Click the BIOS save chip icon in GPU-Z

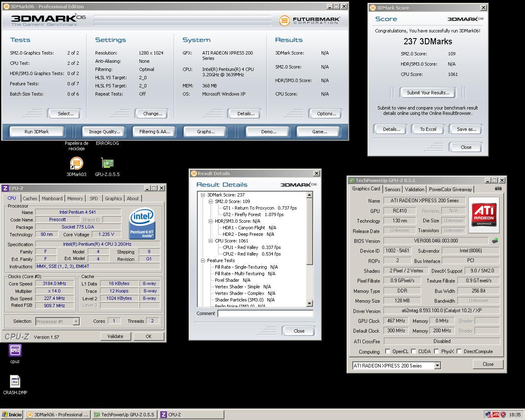pyautogui.click(x=495, y=241)
